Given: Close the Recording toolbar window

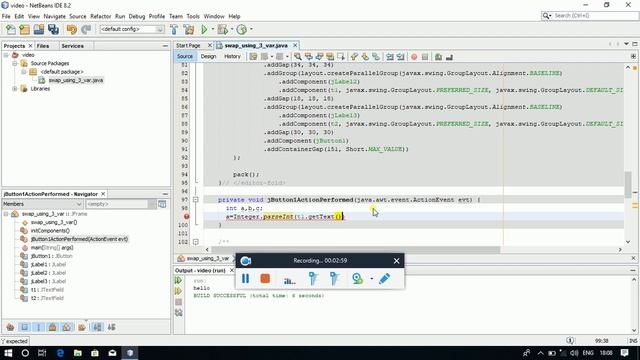Looking at the screenshot, I should [396, 261].
